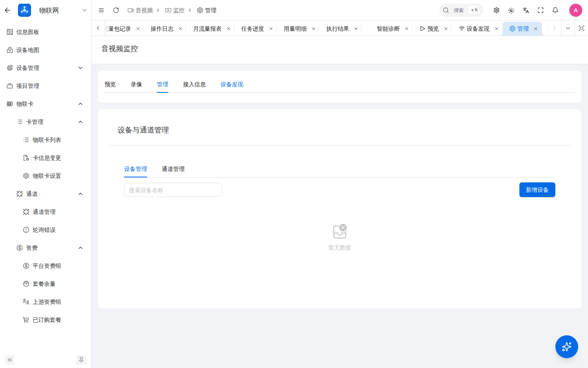This screenshot has height=368, width=588.
Task: Select the 设备管理 inner tab
Action: pyautogui.click(x=136, y=169)
